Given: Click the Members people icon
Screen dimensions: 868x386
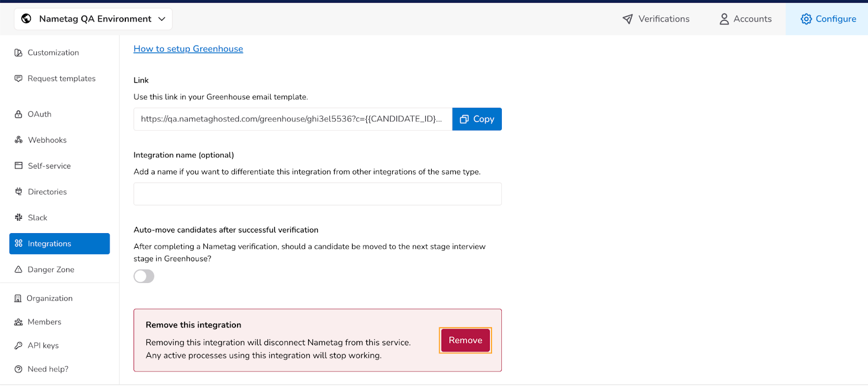Looking at the screenshot, I should tap(18, 322).
